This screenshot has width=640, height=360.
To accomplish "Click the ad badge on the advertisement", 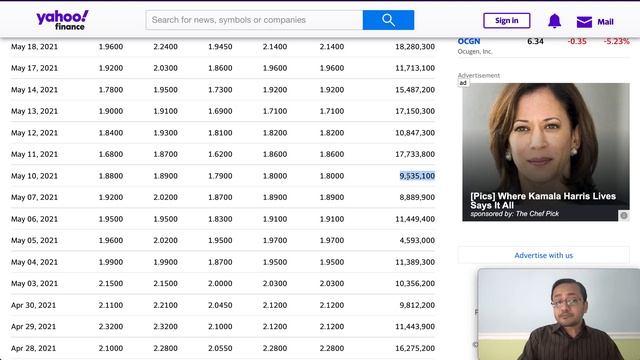I will [x=463, y=83].
